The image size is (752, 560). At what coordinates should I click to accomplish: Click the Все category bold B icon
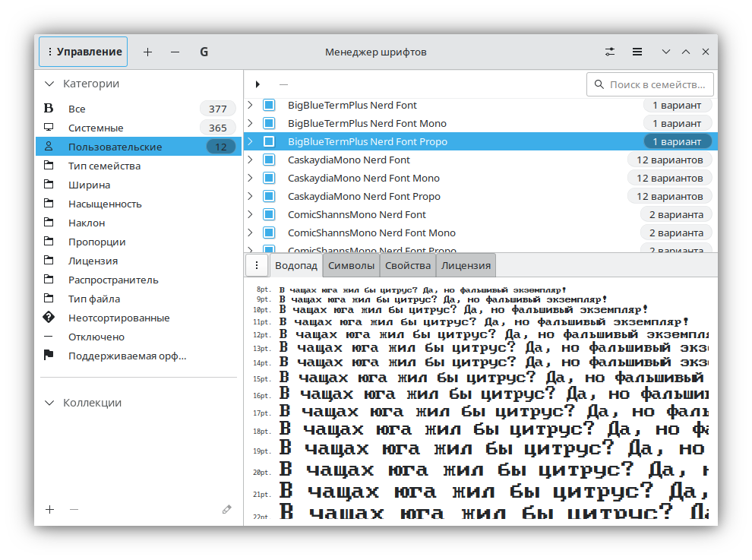[x=49, y=109]
